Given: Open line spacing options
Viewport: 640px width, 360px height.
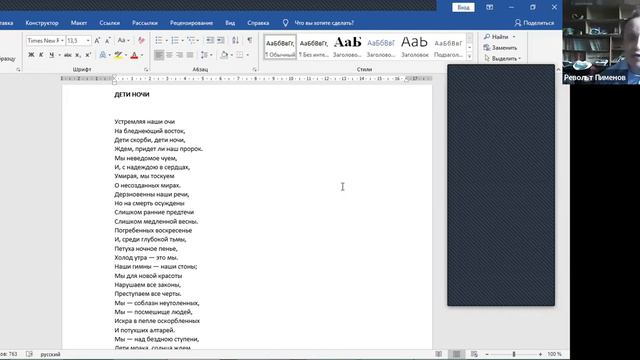Looking at the screenshot, I should (204, 55).
